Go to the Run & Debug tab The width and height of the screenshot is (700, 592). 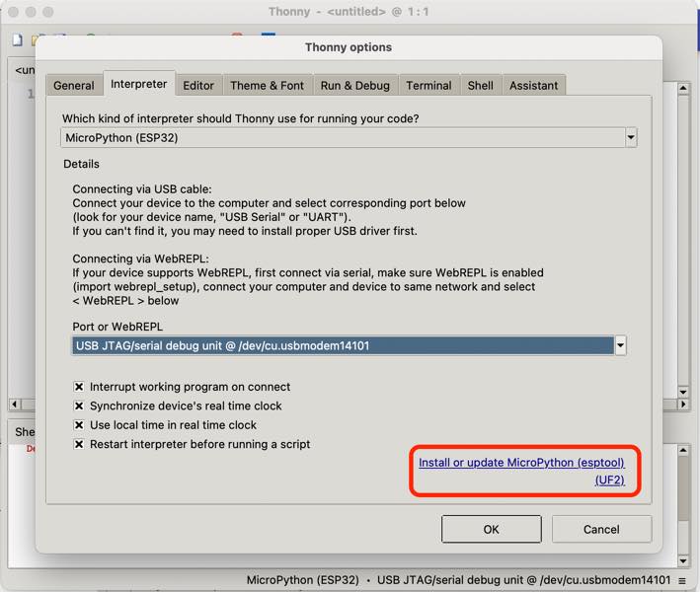[x=354, y=85]
